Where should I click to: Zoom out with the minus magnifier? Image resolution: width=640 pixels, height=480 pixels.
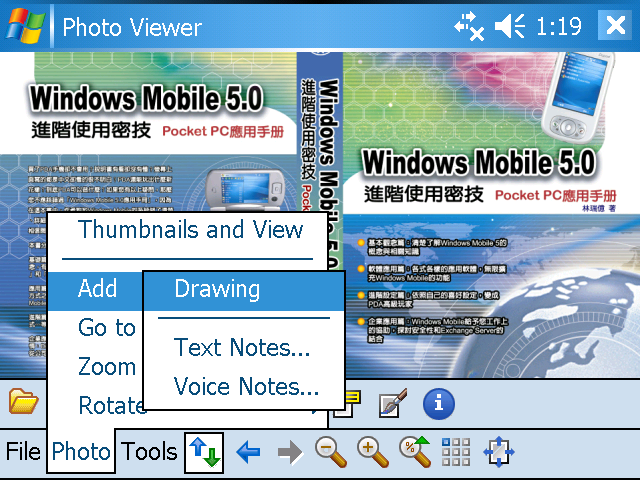click(331, 452)
